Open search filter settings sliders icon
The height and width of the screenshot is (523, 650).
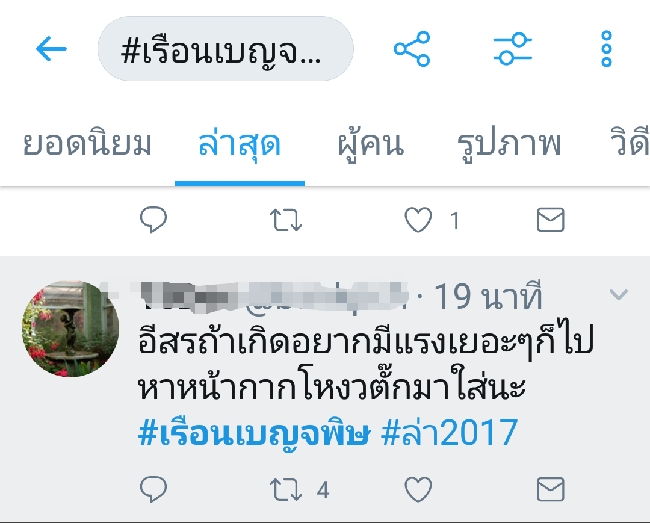point(513,49)
